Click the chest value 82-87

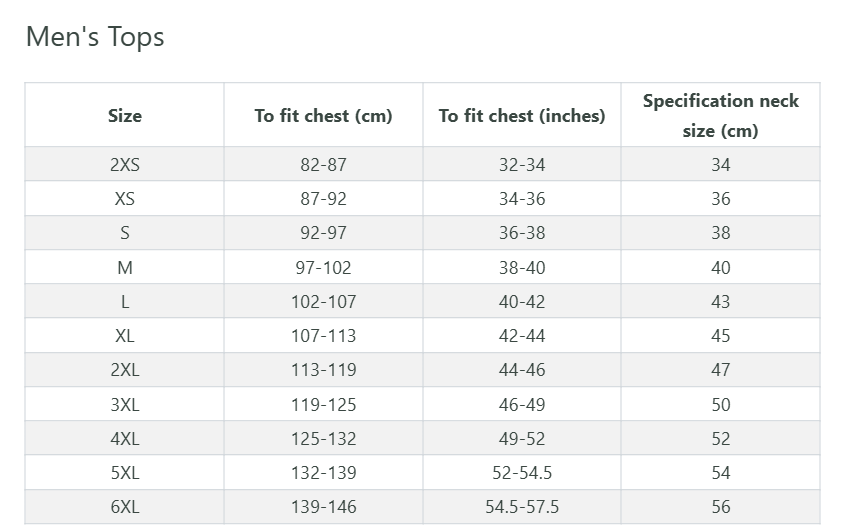point(323,165)
